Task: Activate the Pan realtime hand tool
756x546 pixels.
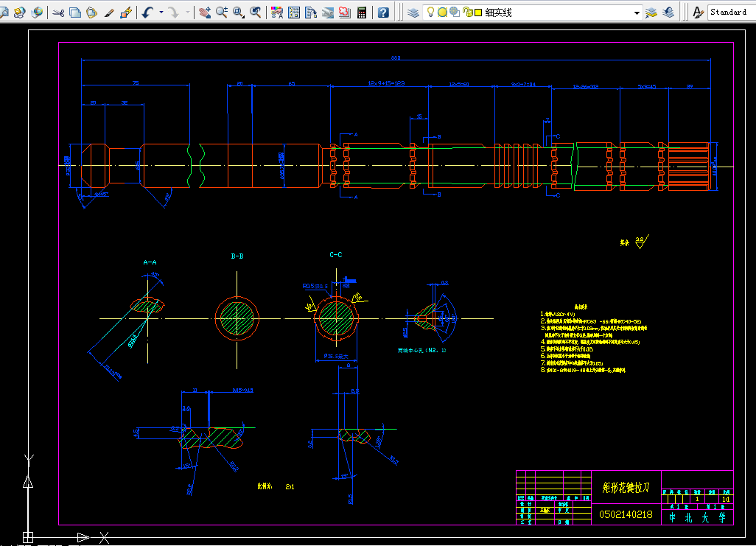Action: coord(204,13)
